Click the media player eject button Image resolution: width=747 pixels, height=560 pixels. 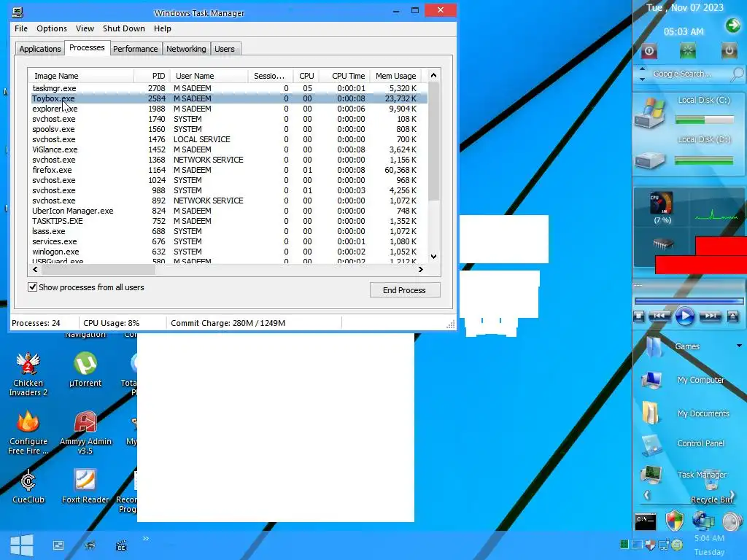point(732,316)
